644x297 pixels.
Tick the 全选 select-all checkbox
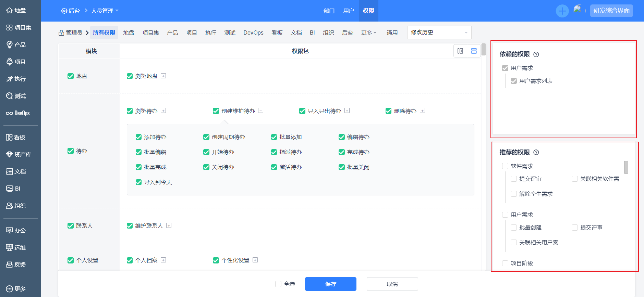click(278, 284)
